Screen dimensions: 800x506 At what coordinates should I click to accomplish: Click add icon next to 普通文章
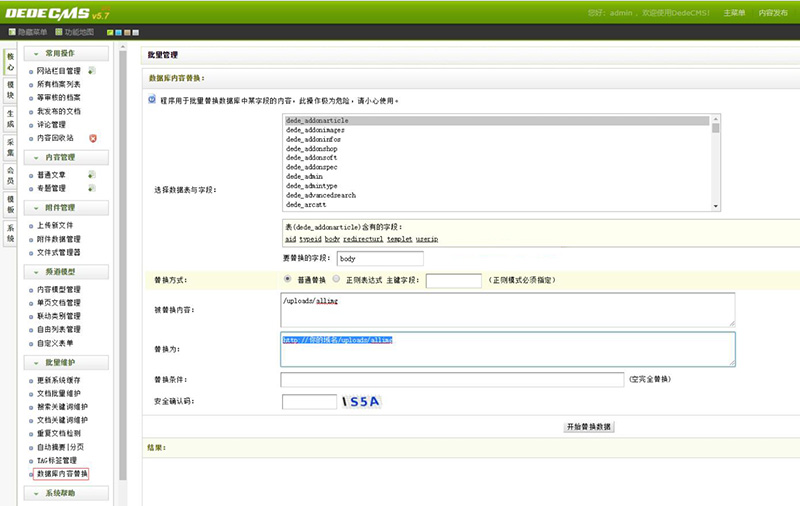(x=92, y=175)
